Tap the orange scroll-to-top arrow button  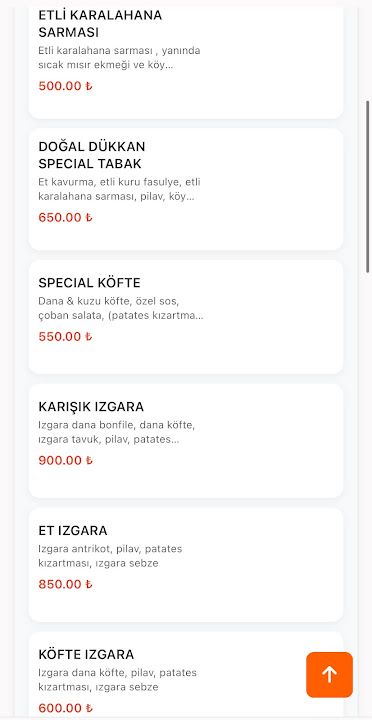pos(329,675)
